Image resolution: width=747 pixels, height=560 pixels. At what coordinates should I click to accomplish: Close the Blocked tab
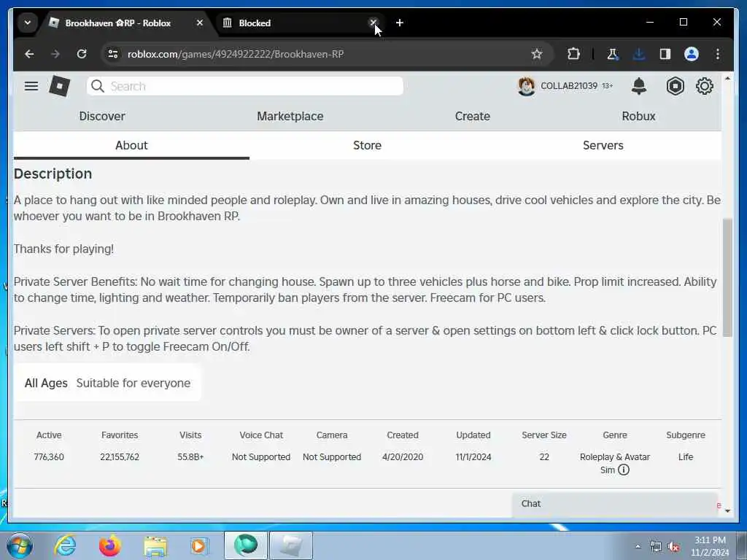pyautogui.click(x=373, y=23)
